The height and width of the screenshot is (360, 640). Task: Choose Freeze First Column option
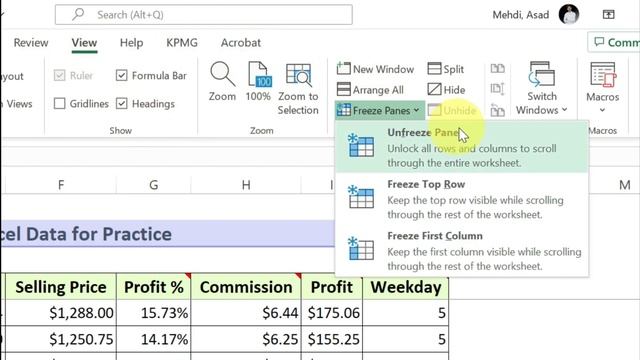tap(462, 251)
